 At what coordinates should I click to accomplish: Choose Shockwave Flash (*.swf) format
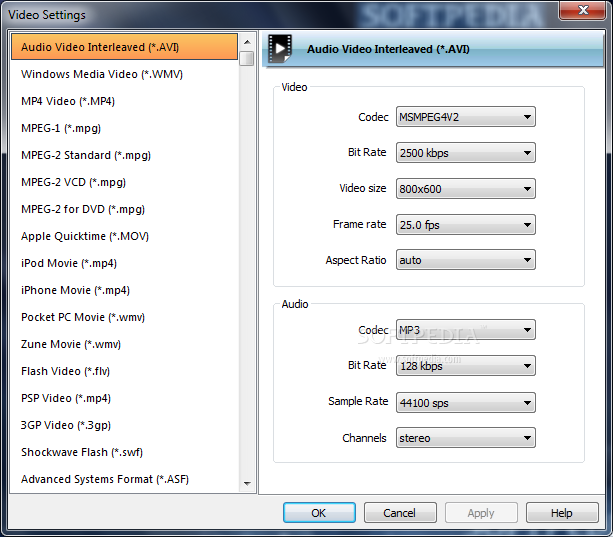tap(124, 451)
